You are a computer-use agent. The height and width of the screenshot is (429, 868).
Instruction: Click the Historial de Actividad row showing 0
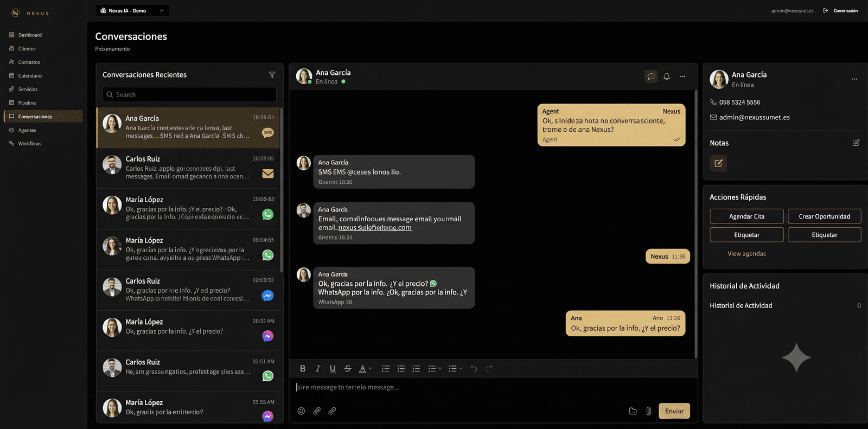coord(785,305)
